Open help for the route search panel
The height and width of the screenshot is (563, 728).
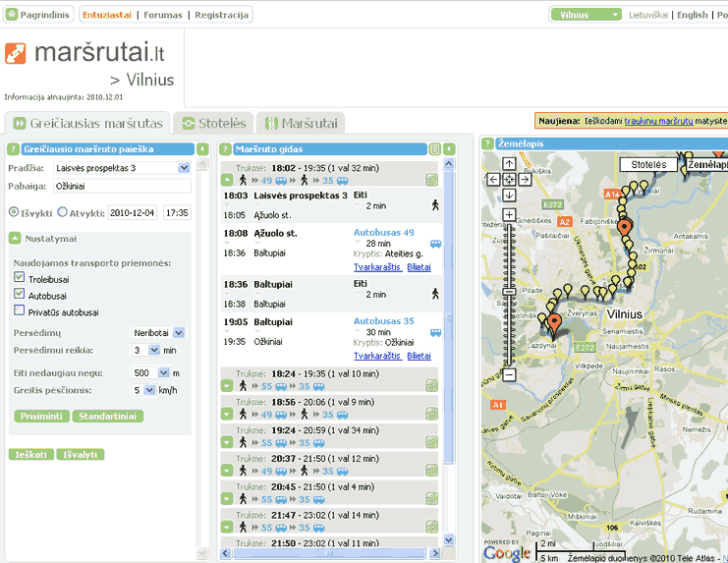pos(13,149)
